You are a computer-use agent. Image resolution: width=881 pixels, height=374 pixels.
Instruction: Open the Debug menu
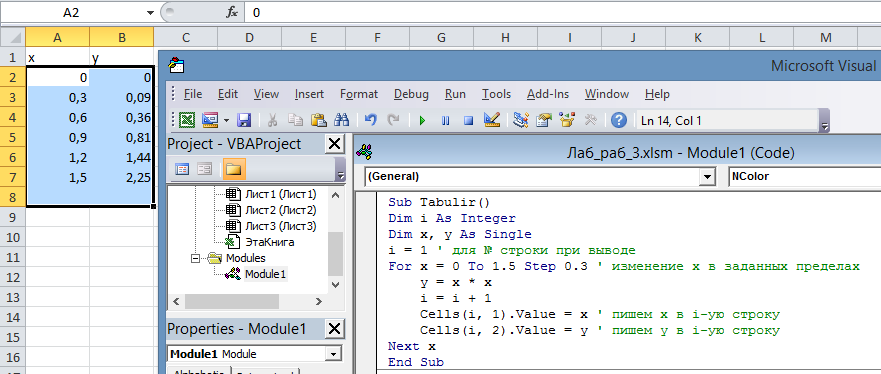point(411,94)
